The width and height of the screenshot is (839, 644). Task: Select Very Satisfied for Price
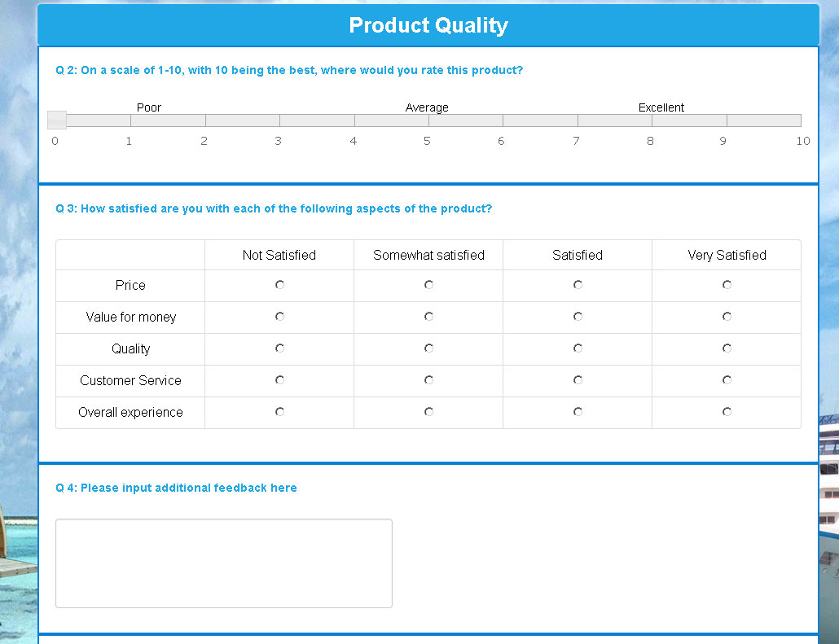[727, 285]
